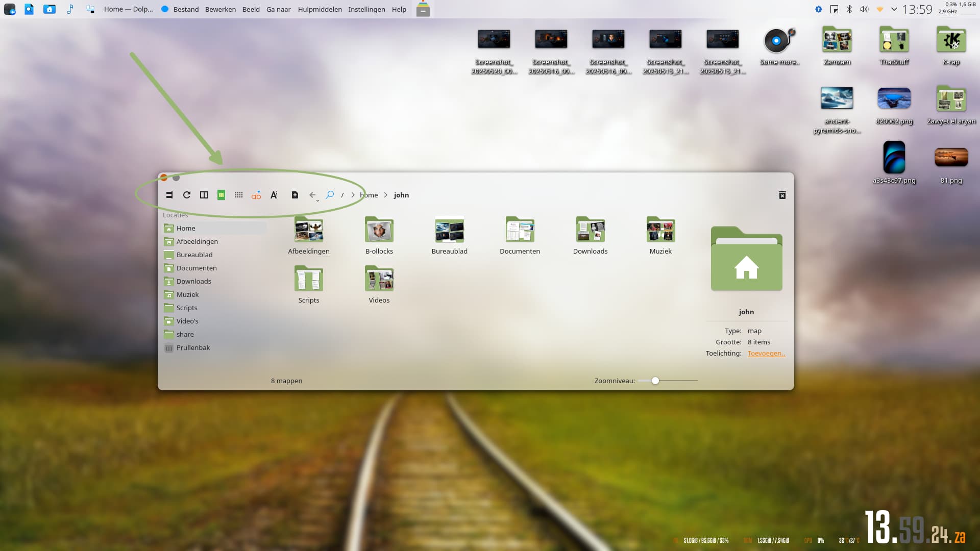Open the Ga naar menu
The height and width of the screenshot is (551, 980).
pyautogui.click(x=279, y=9)
